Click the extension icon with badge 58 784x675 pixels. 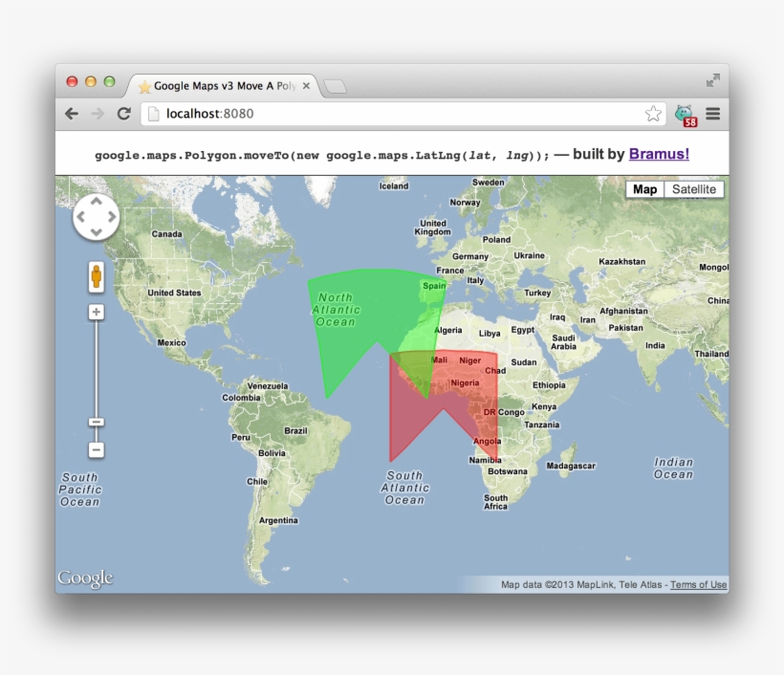pyautogui.click(x=685, y=113)
